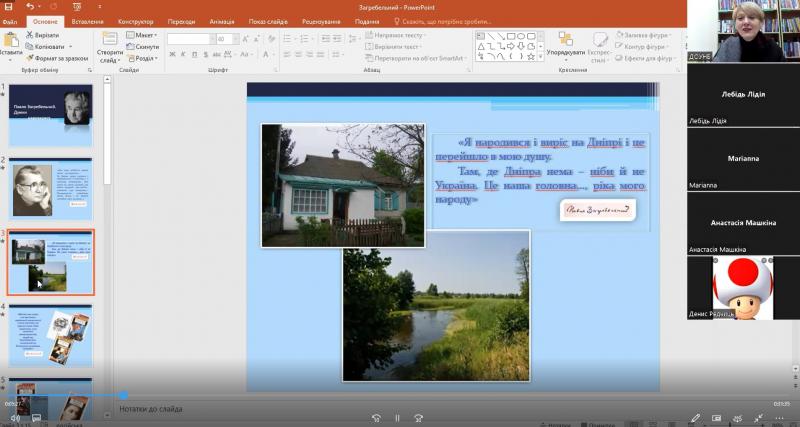The height and width of the screenshot is (427, 800).
Task: Click Вирізати (Cut) scissors button
Action: tap(43, 35)
